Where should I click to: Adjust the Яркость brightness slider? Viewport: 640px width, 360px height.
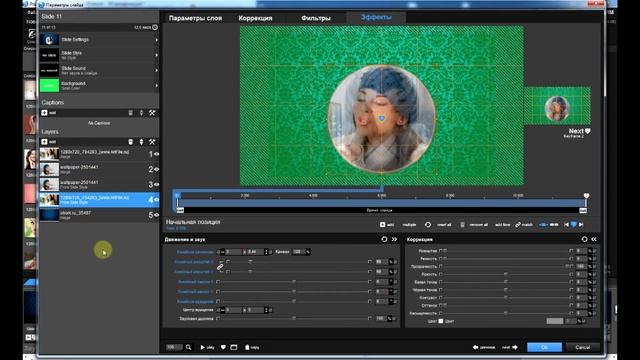506,274
